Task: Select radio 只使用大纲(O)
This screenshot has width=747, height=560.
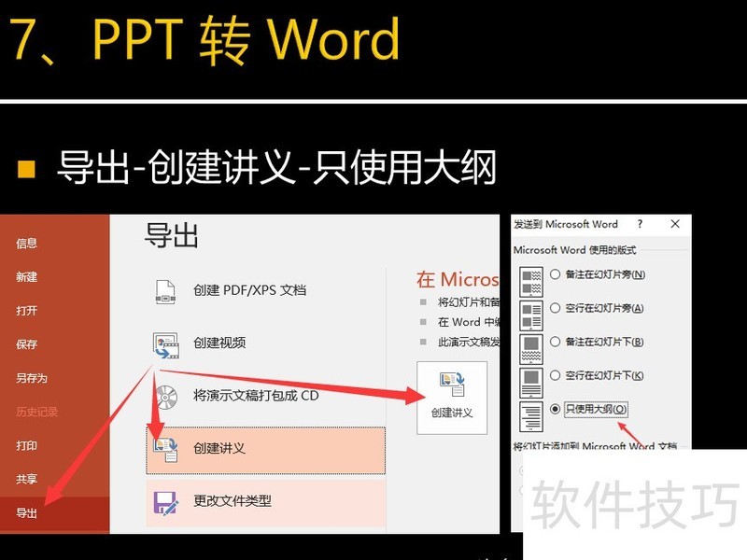Action: click(x=555, y=409)
